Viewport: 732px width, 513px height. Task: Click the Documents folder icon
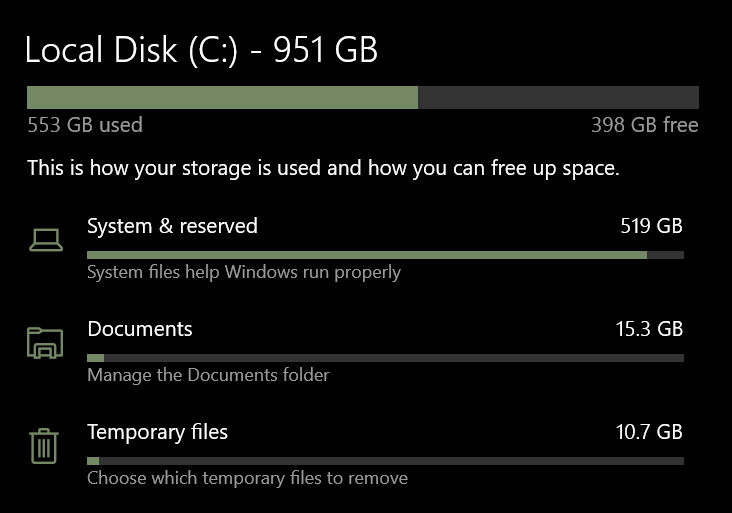[45, 344]
